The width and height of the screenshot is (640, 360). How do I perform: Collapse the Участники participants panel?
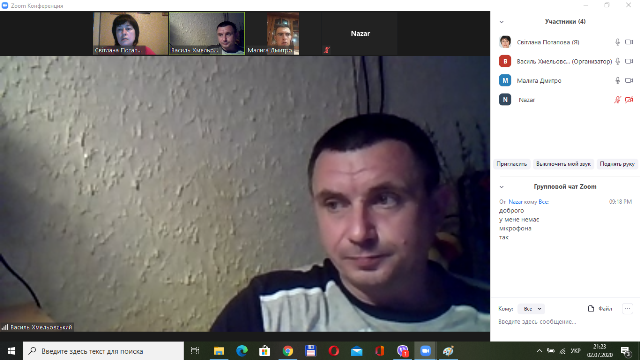[x=502, y=22]
